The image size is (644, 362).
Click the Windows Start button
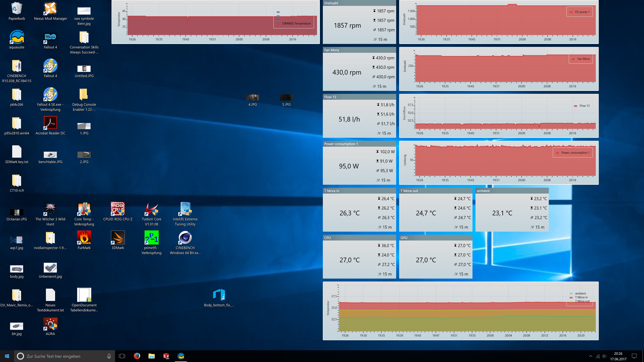coord(7,356)
